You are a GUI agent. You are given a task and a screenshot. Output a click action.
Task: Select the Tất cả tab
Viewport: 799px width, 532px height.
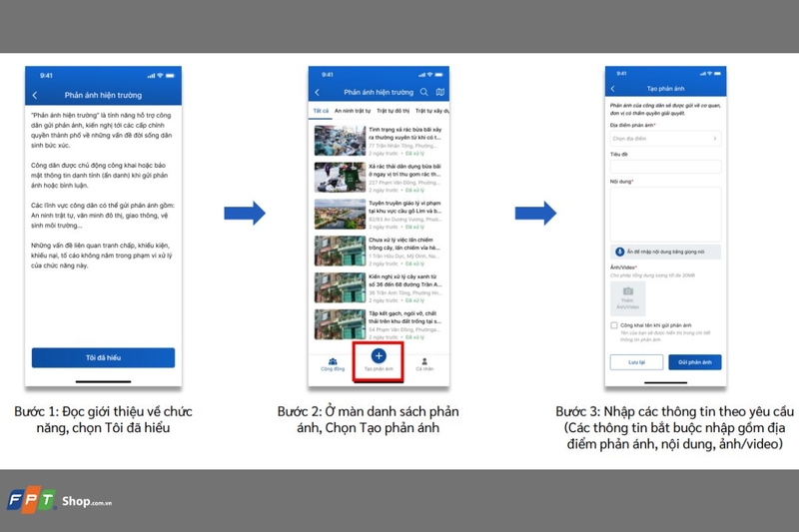coord(321,111)
